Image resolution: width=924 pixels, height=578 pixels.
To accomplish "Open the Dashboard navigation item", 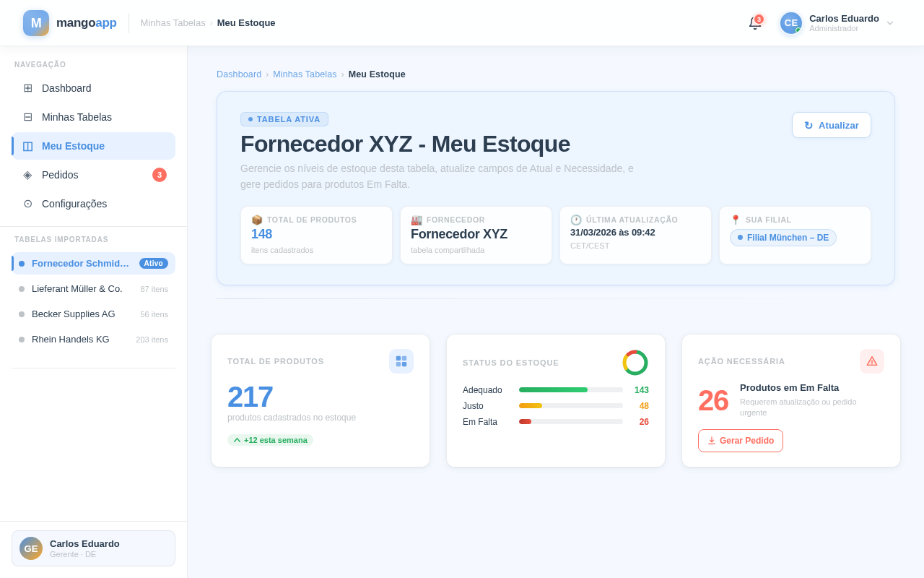I will [x=66, y=88].
